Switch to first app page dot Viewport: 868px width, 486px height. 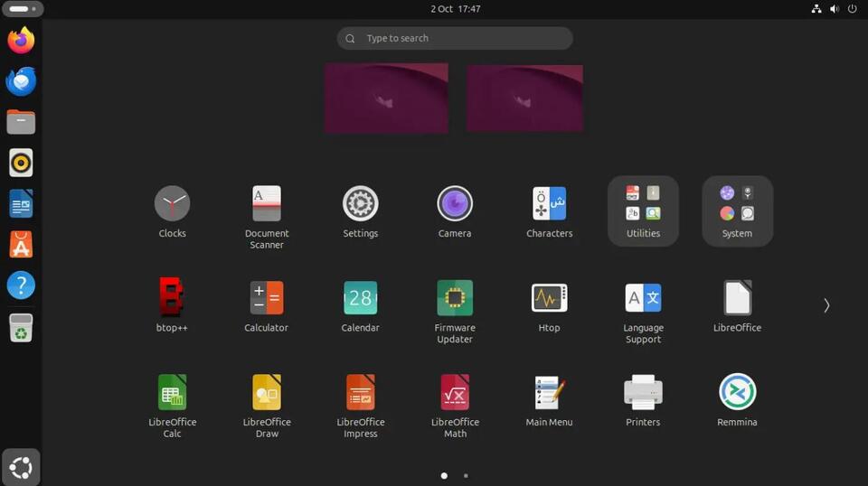[444, 475]
